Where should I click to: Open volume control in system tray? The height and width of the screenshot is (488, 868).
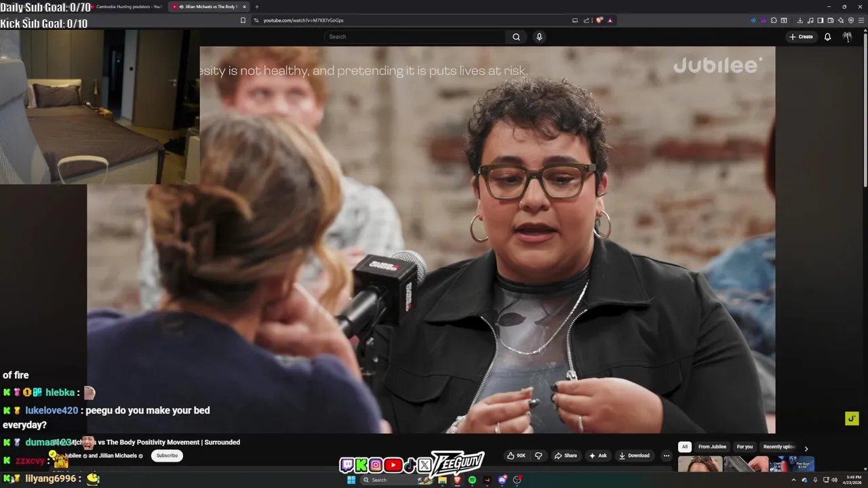pos(835,480)
